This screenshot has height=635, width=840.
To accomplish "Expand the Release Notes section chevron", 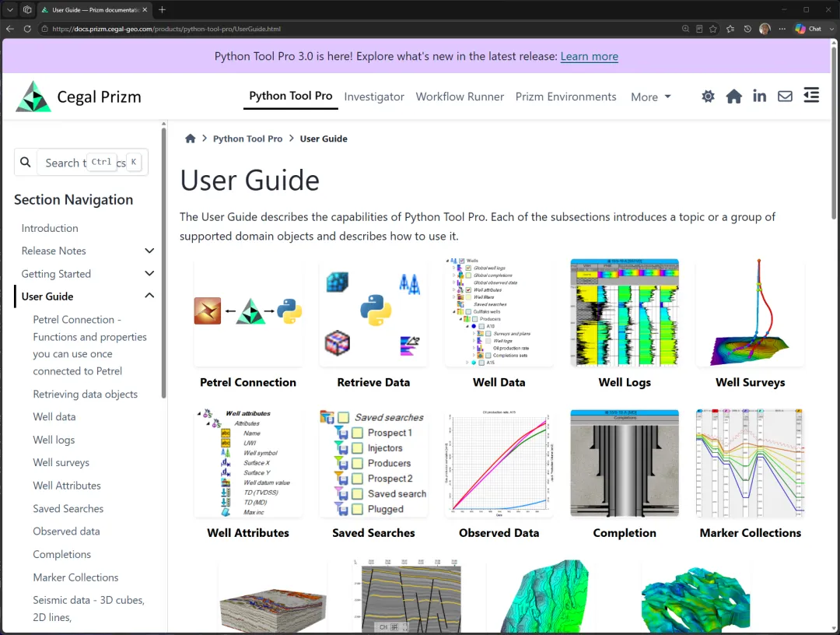I will pyautogui.click(x=149, y=251).
